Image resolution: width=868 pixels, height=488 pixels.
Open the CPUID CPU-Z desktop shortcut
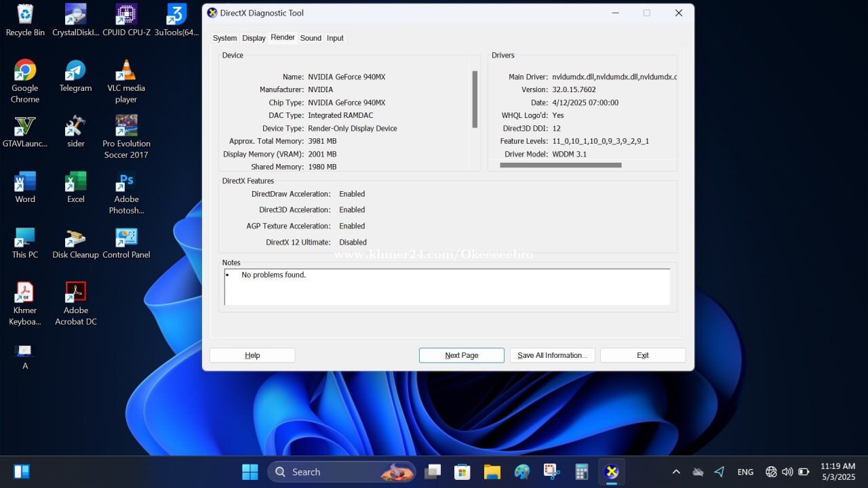[x=126, y=20]
